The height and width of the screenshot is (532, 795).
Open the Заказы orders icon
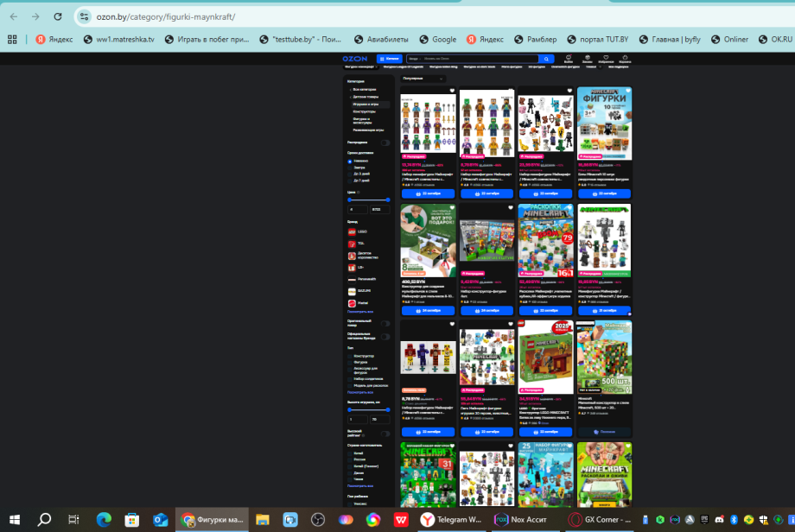tap(587, 60)
